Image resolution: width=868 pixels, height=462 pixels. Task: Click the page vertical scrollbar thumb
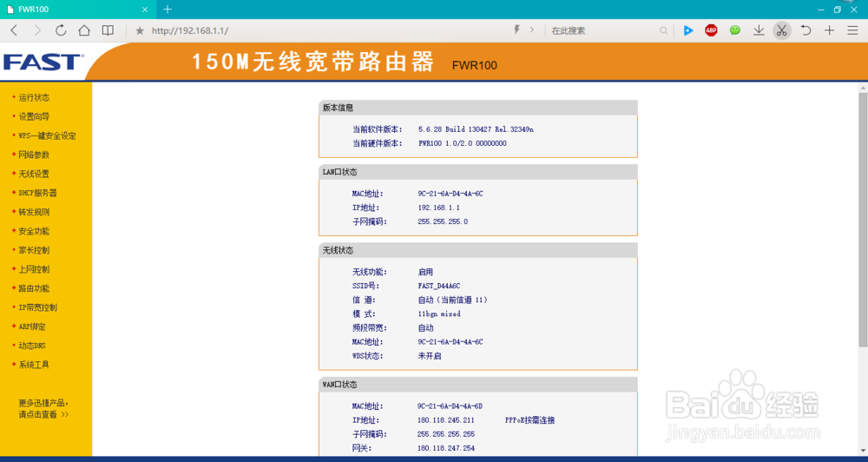point(863,220)
